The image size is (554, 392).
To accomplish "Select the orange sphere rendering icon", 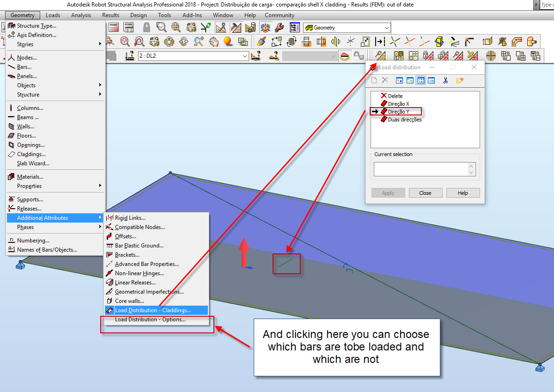I will pos(228,42).
